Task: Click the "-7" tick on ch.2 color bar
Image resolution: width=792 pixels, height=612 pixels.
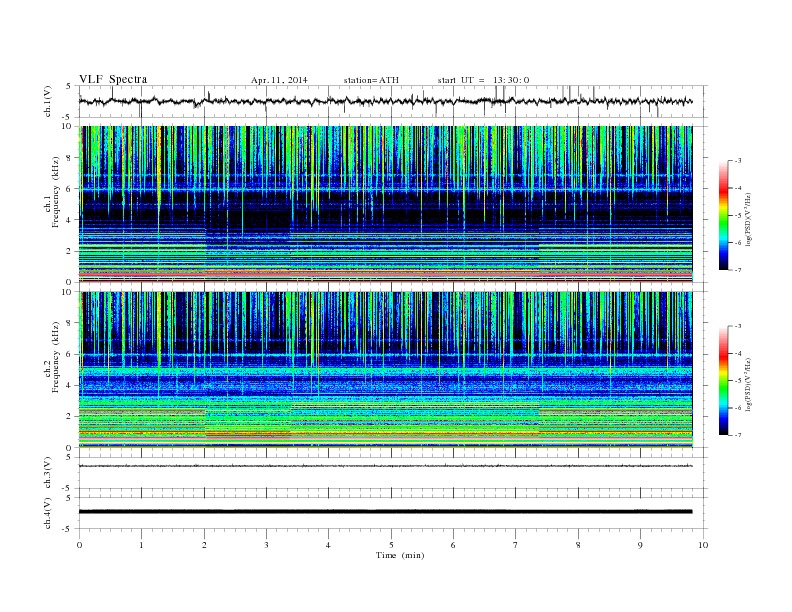Action: click(x=738, y=435)
